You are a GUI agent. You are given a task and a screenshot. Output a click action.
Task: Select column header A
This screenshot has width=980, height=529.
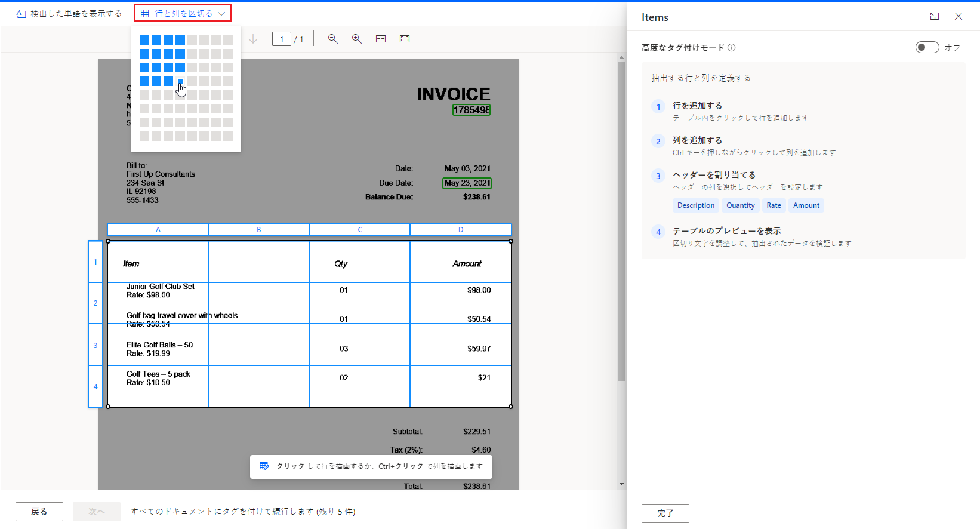[158, 230]
